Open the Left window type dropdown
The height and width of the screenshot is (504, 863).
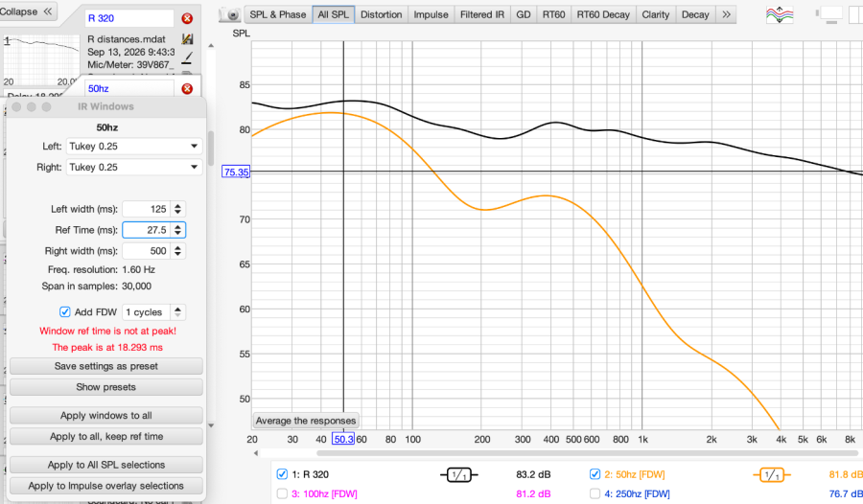[133, 147]
